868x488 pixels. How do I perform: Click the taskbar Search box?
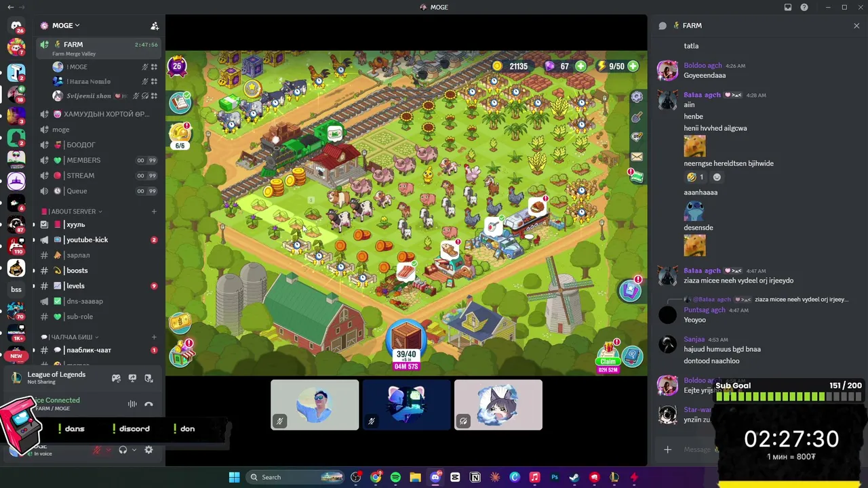click(294, 477)
